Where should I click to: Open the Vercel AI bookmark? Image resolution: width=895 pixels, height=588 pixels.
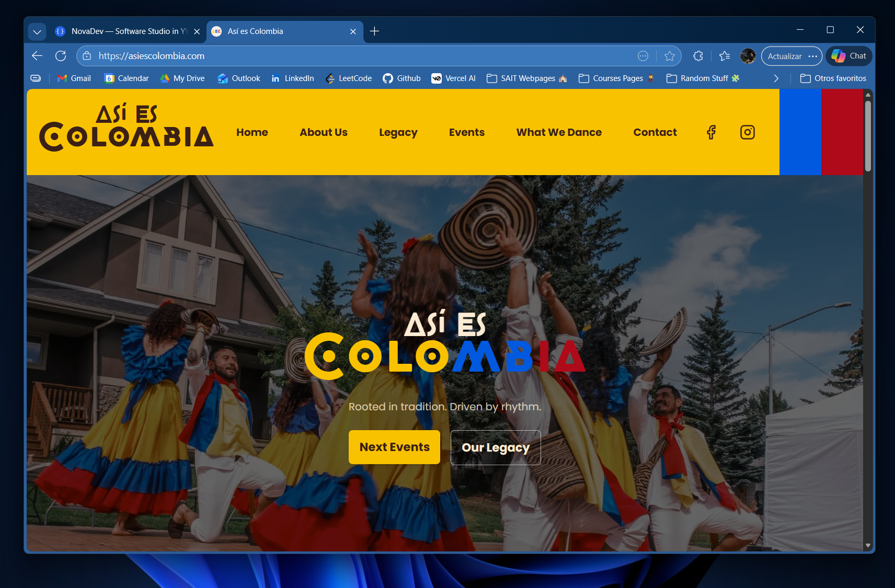[x=453, y=78]
